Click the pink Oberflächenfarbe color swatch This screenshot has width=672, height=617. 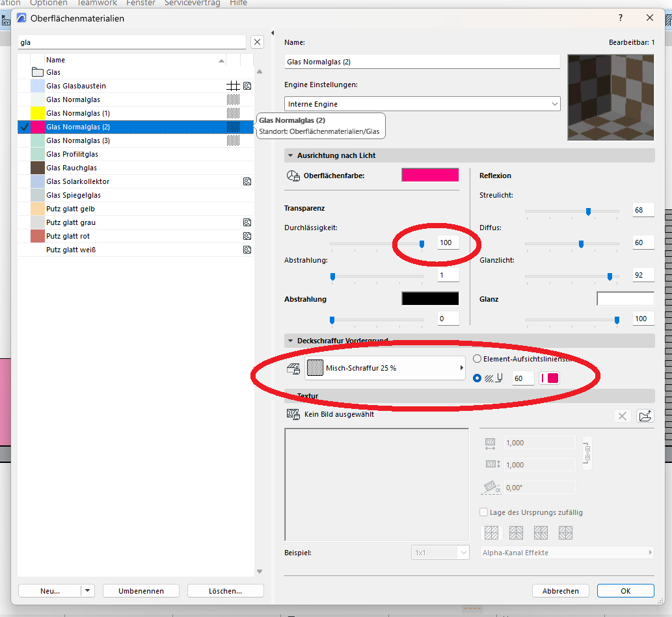pos(430,176)
